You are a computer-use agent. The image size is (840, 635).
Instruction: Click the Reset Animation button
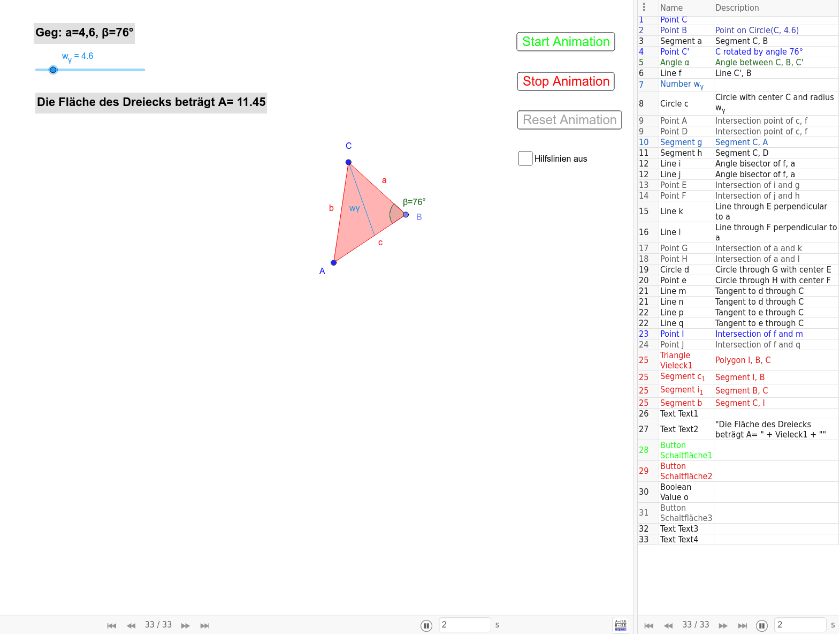(569, 120)
